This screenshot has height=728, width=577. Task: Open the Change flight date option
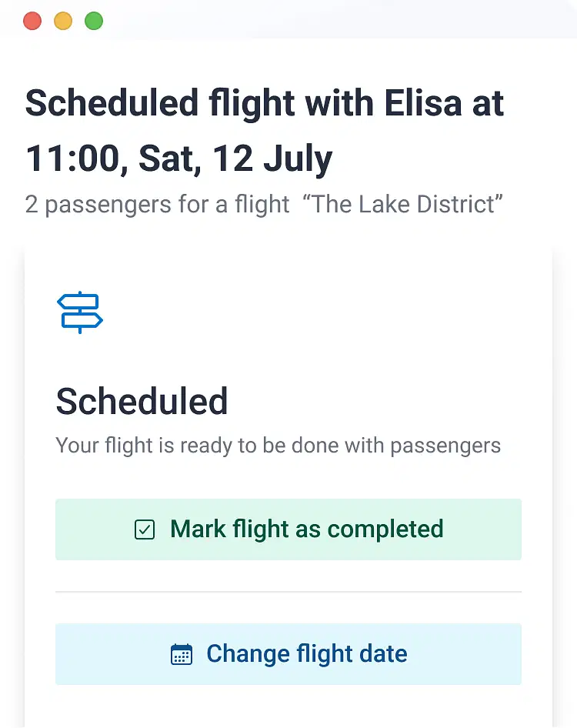(288, 654)
